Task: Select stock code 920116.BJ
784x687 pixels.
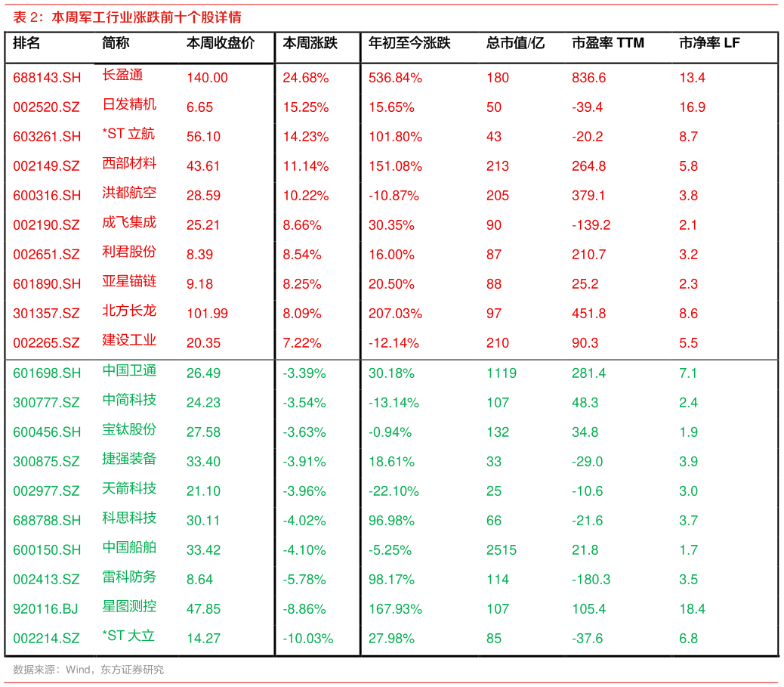Action: pyautogui.click(x=45, y=609)
